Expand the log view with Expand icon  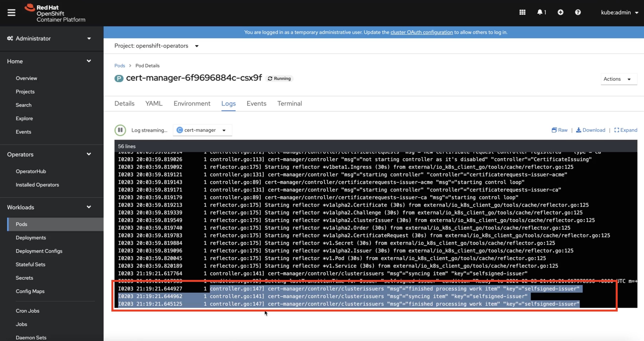626,130
